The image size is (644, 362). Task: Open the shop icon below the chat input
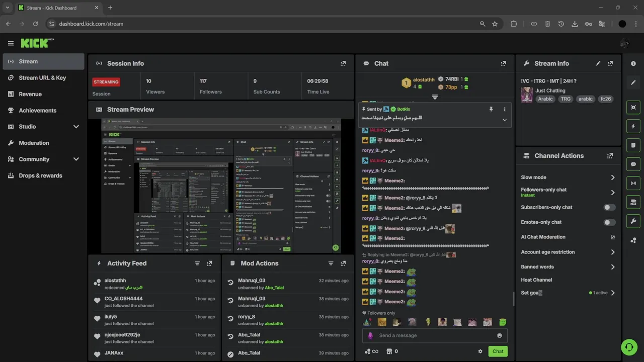(x=389, y=351)
